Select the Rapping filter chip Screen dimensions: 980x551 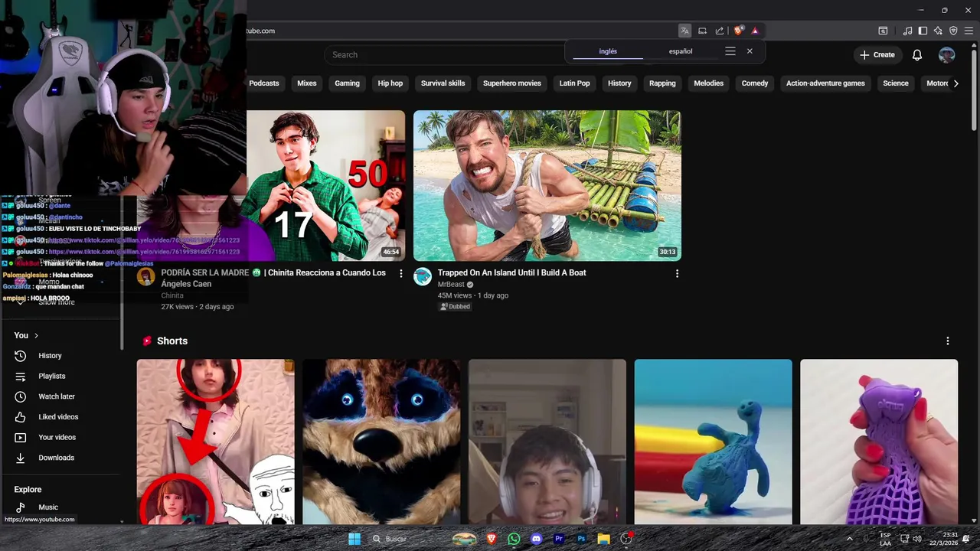pyautogui.click(x=662, y=83)
